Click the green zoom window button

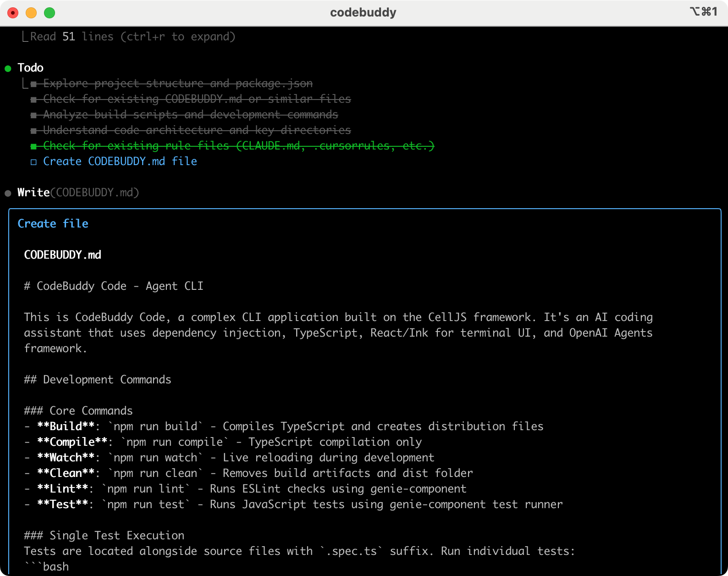point(50,13)
